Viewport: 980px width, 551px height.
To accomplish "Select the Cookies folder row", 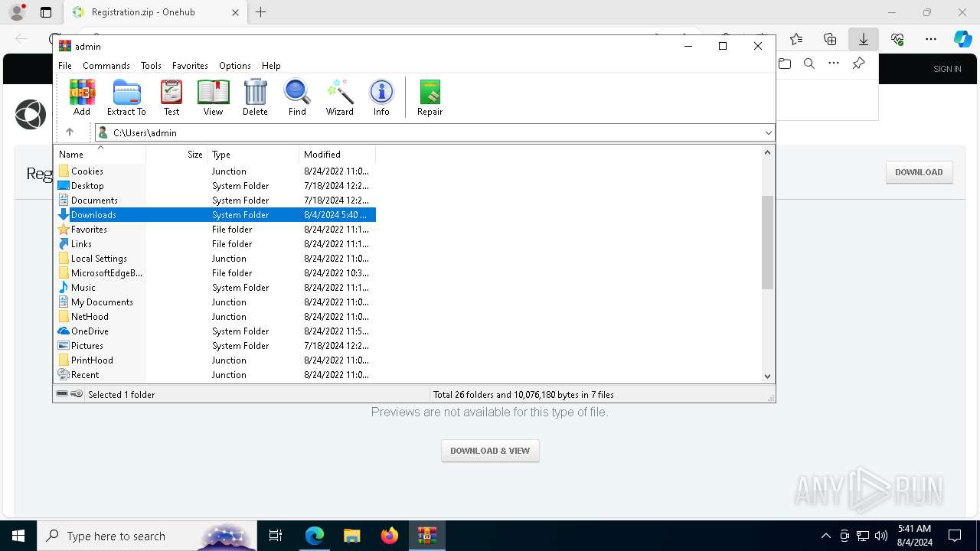I will tap(215, 171).
